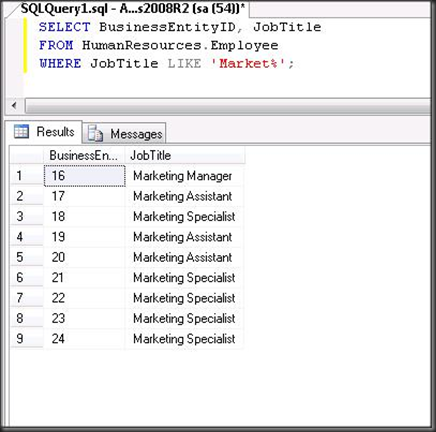Select row header number 3
Image resolution: width=436 pixels, height=432 pixels.
tap(27, 217)
